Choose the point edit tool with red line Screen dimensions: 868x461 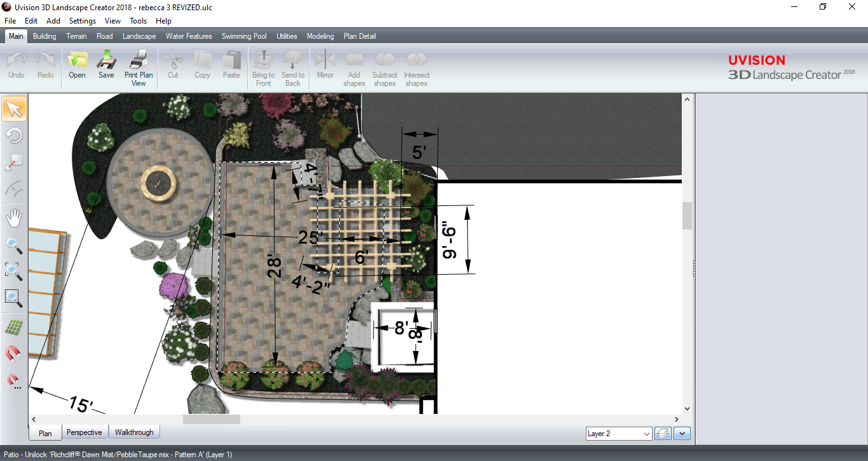[x=14, y=162]
